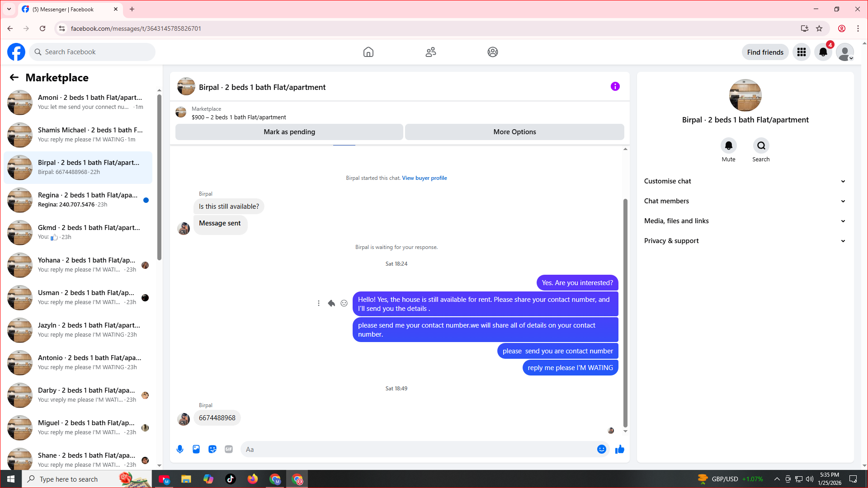Open the Groups icon in the top nav
Screen dimensions: 868x488
(493, 52)
